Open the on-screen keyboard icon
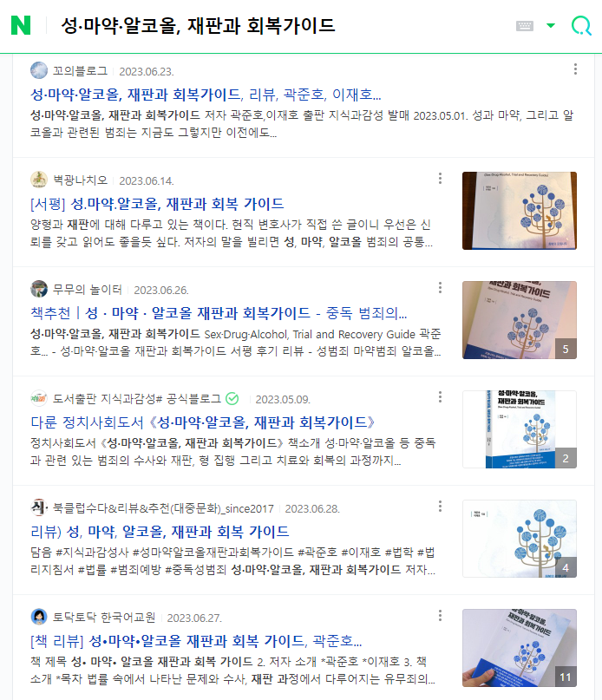The width and height of the screenshot is (602, 700). 524,25
